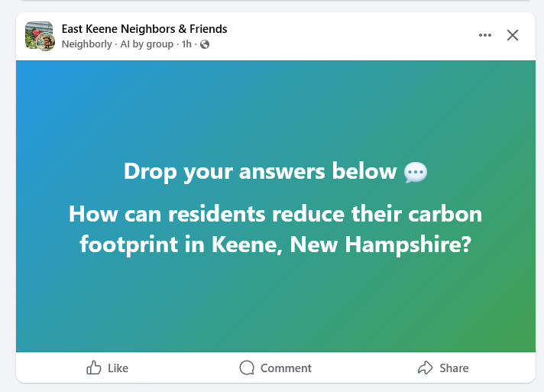Open the East Keene group avatar
Image resolution: width=544 pixels, height=392 pixels.
37,33
